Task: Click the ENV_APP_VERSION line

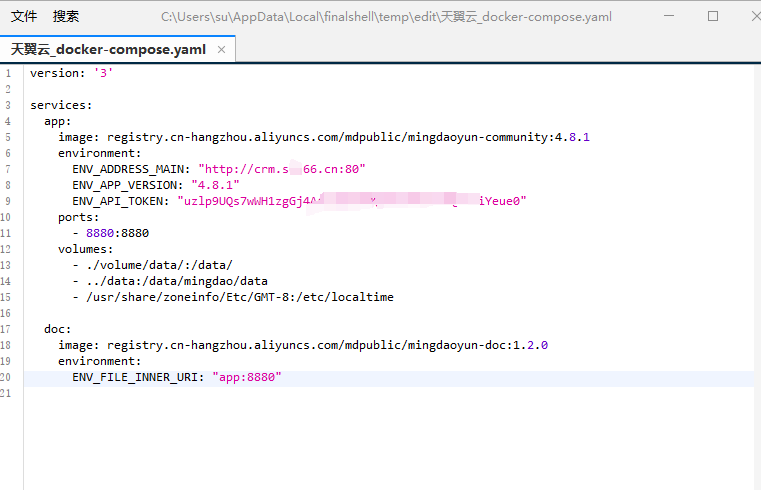Action: coord(156,185)
